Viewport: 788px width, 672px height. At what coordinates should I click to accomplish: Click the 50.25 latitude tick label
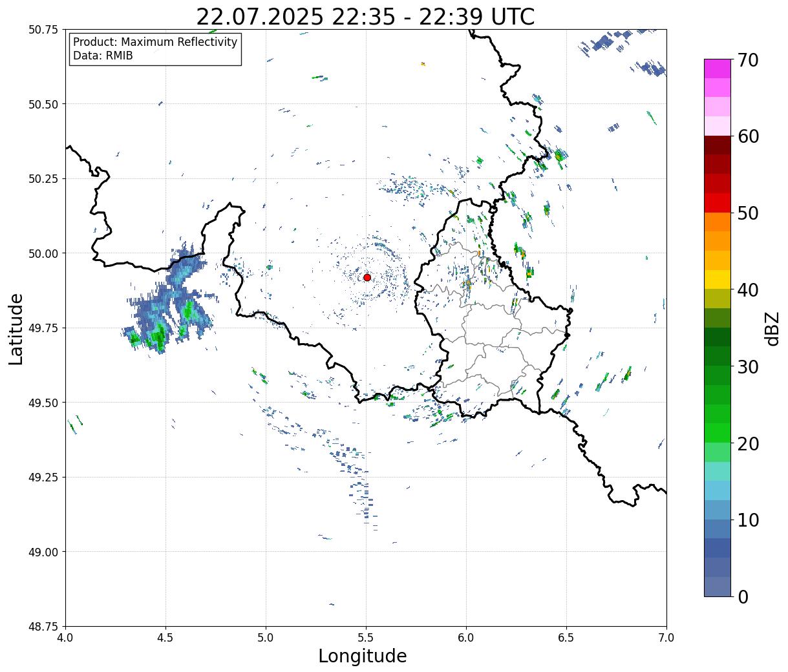(43, 179)
